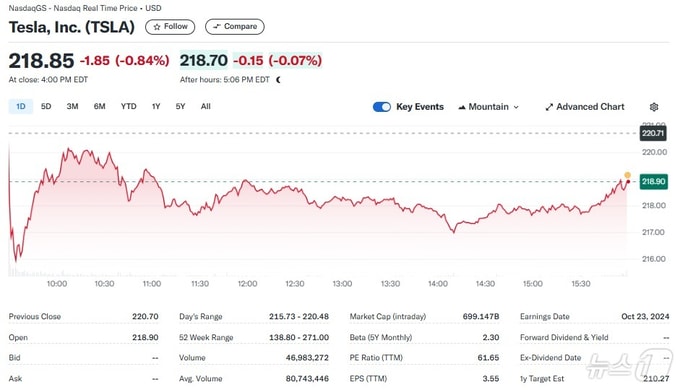
Task: Click the after-hours moon icon
Action: coord(278,80)
